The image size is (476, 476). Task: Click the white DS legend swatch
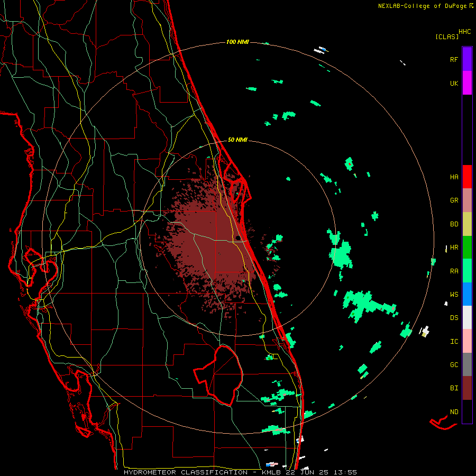467,317
